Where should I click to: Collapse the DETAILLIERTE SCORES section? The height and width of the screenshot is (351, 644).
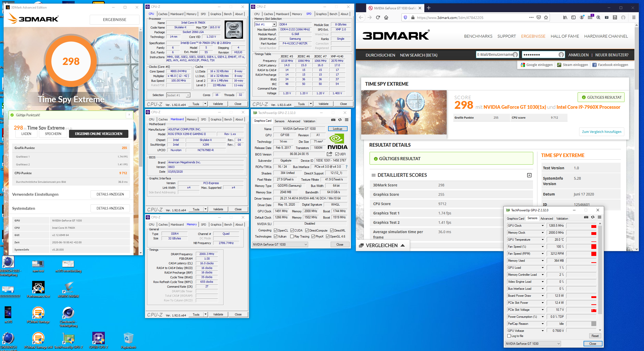coord(529,175)
